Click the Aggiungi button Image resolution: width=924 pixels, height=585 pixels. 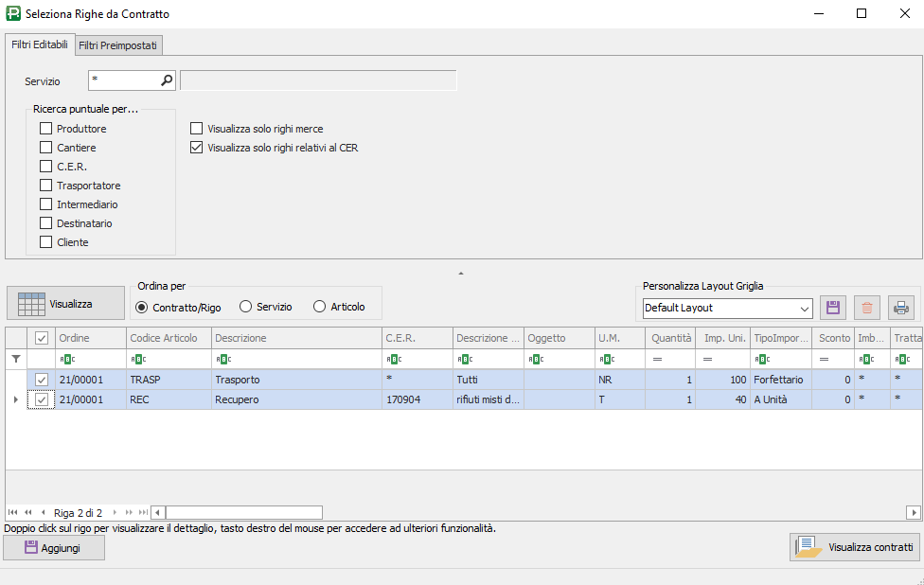(x=54, y=548)
